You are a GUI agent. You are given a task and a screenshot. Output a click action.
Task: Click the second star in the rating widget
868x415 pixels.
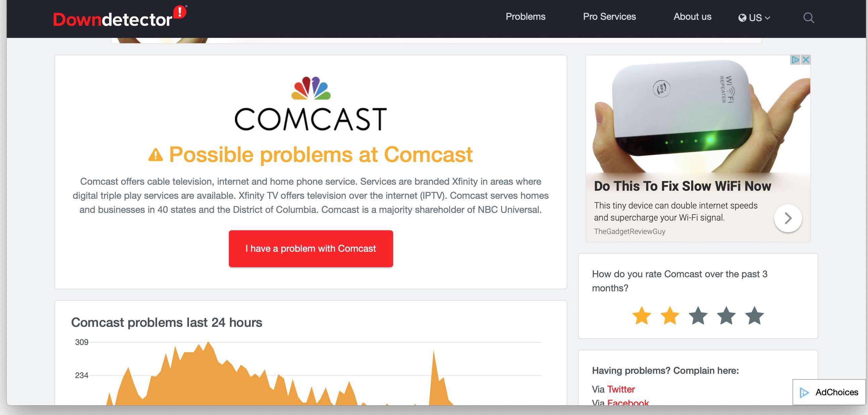pyautogui.click(x=669, y=315)
